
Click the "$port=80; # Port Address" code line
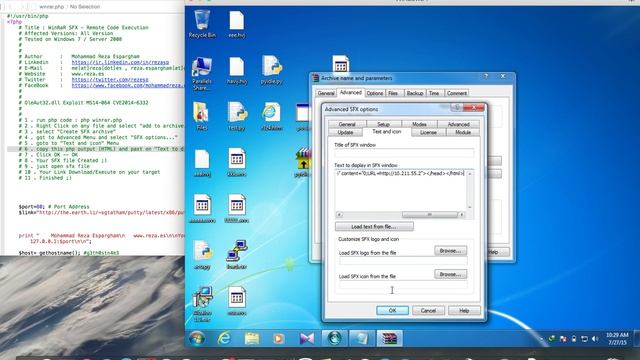tap(54, 207)
